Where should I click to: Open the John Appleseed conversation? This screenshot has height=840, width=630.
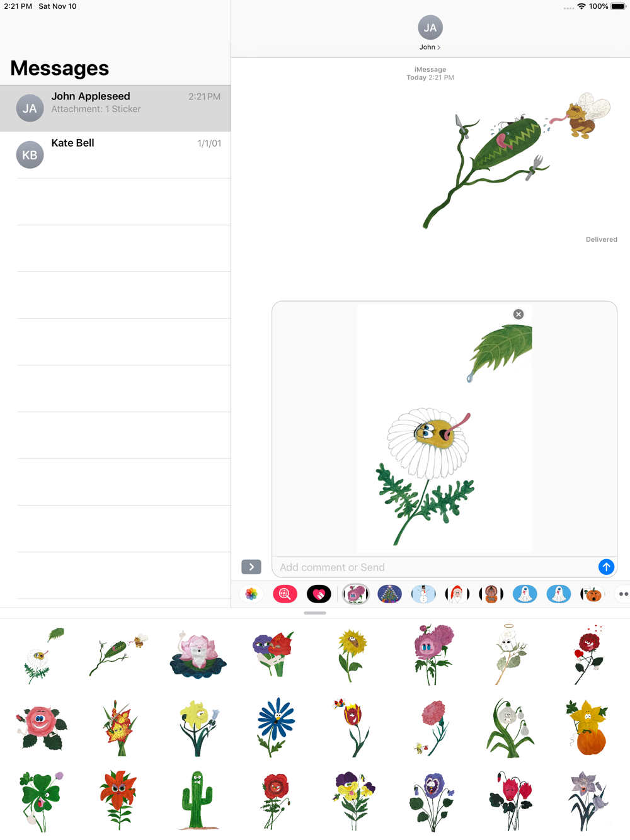pos(115,108)
